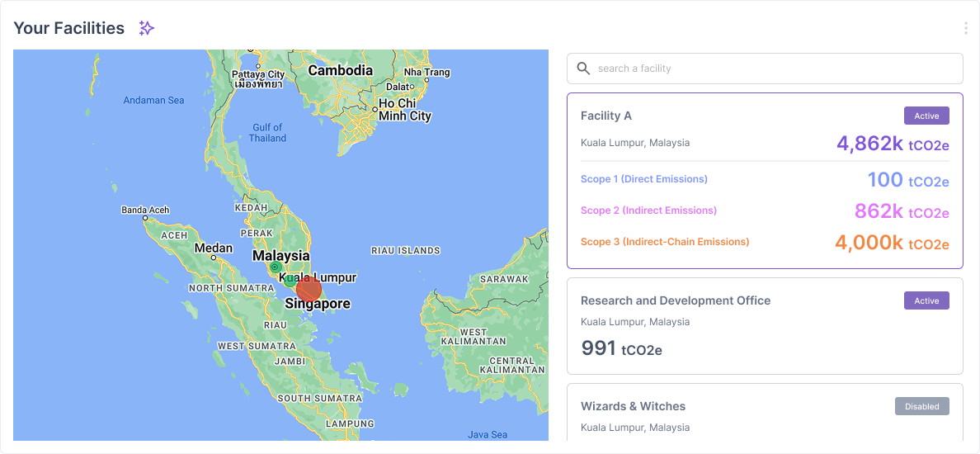
Task: Click the sparkle icon beside Your Facilities
Action: click(146, 28)
